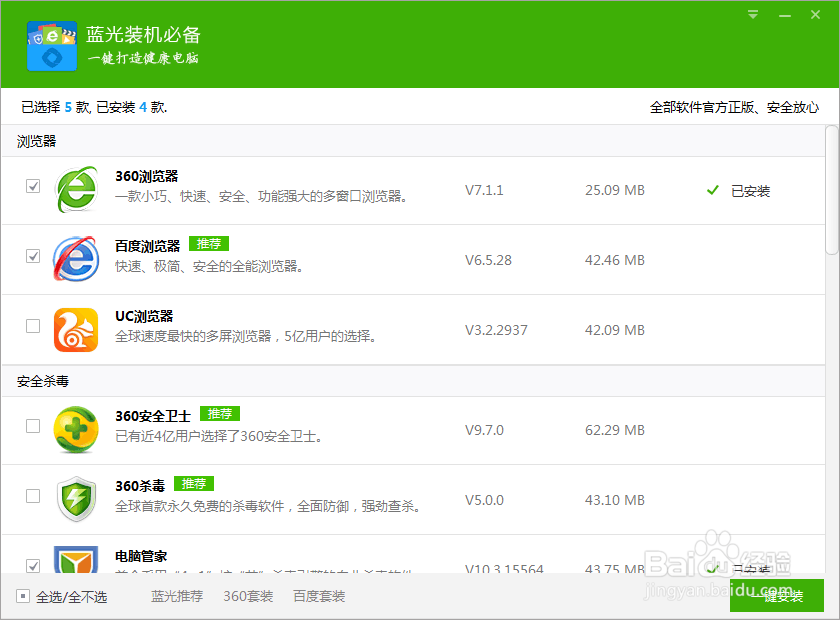Minimize the 蓝光装机必备 window
Viewport: 840px width, 620px height.
coord(785,16)
